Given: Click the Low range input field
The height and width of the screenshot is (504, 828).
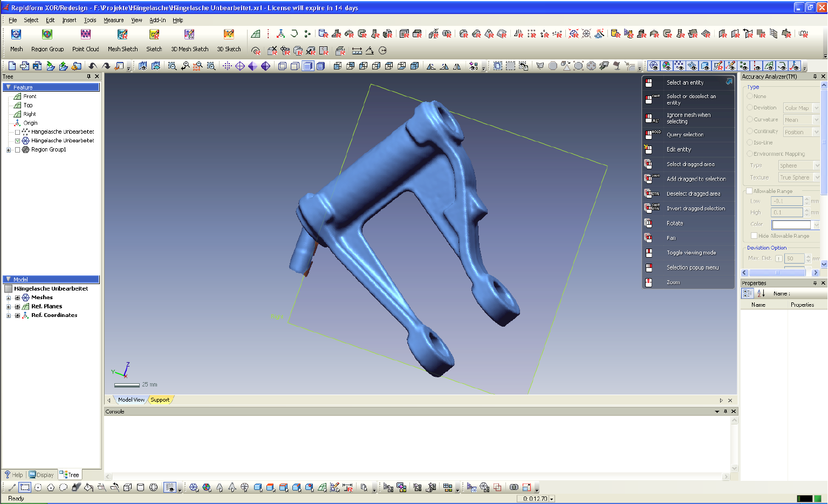Looking at the screenshot, I should coord(786,201).
